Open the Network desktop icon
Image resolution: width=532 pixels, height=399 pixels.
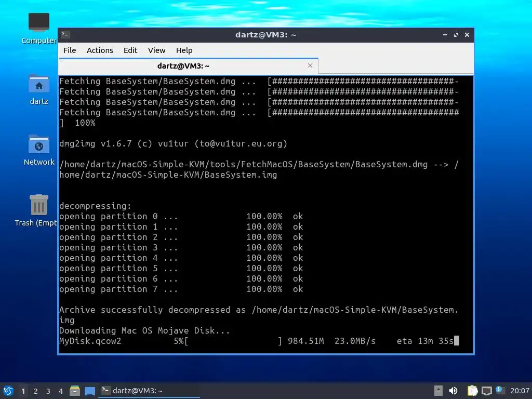39,150
